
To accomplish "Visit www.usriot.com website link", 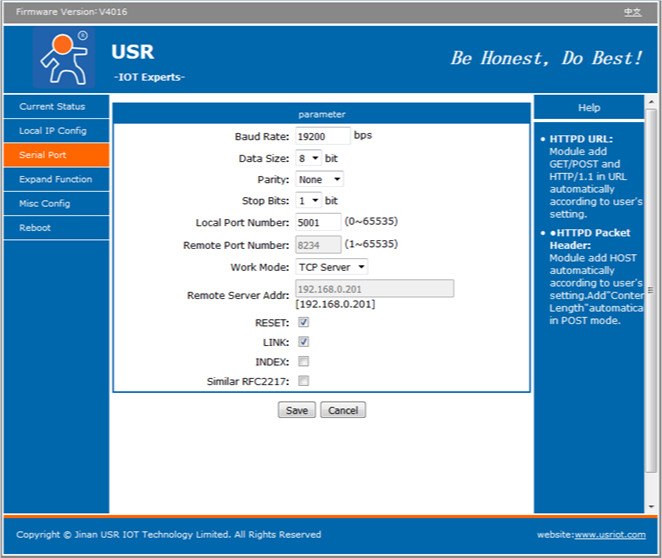I will 610,535.
